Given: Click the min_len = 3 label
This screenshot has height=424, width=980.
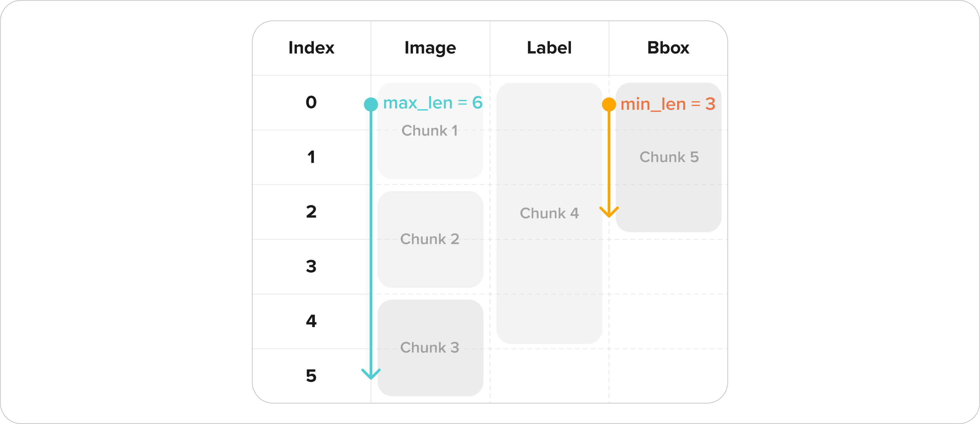Looking at the screenshot, I should click(x=668, y=104).
